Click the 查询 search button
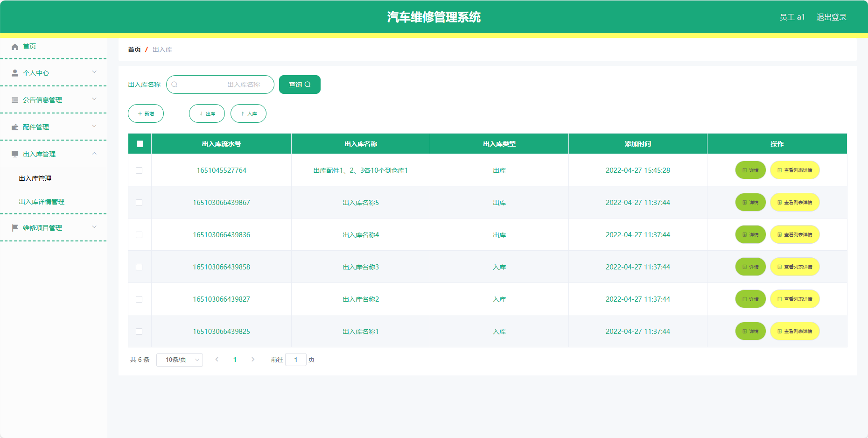This screenshot has height=438, width=868. click(x=300, y=85)
